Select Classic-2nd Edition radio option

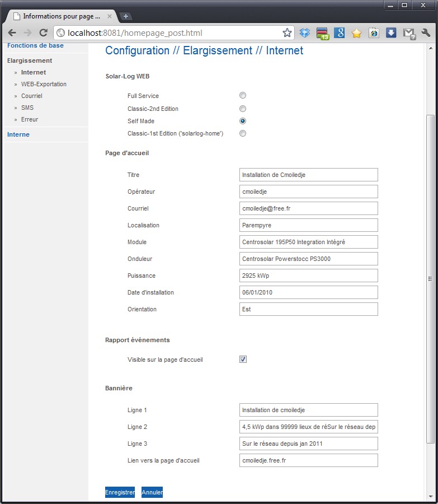[243, 109]
